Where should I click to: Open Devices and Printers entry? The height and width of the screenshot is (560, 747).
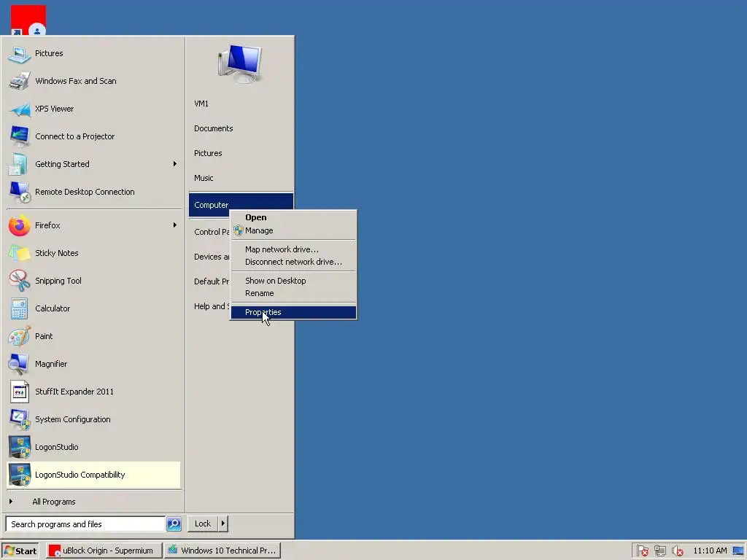click(212, 257)
